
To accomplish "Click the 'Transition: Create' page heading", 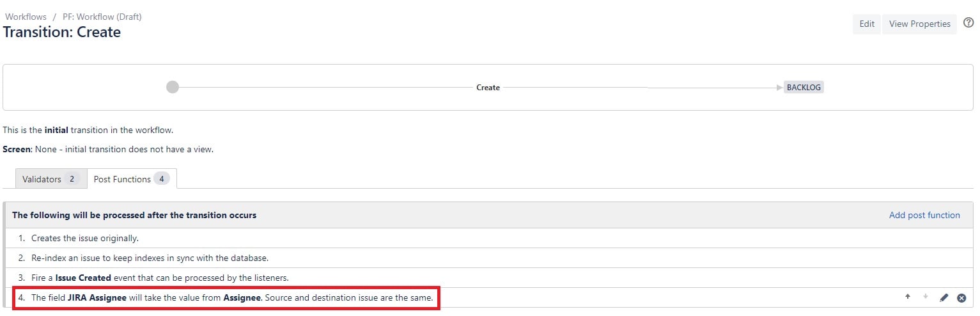I will [62, 32].
